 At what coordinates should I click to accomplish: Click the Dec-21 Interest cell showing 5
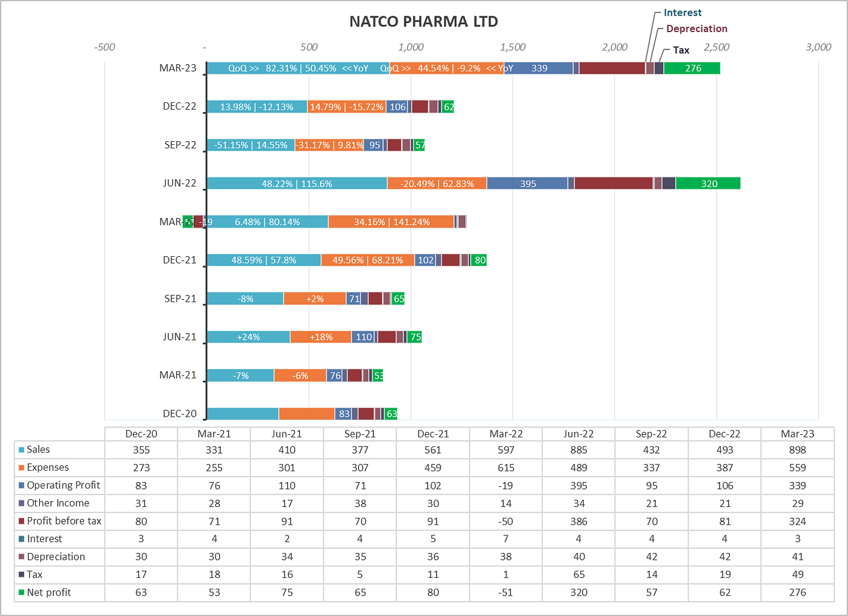(433, 538)
